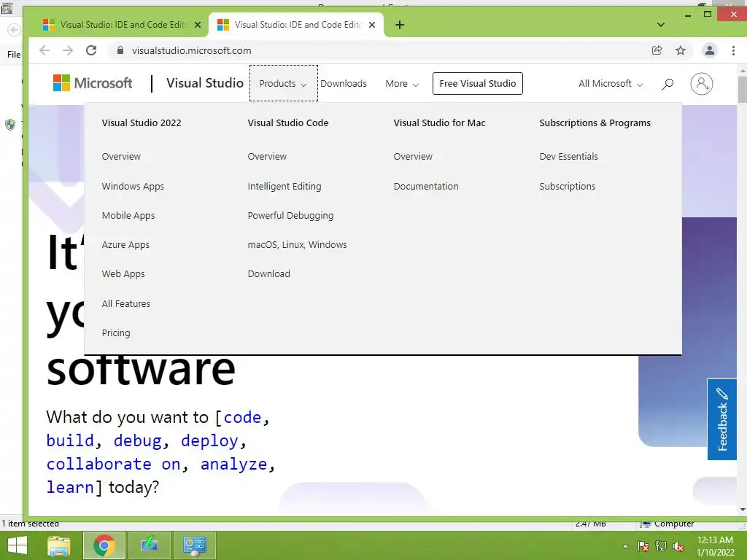Open Web Apps menu entry
The image size is (747, 560).
coord(123,274)
